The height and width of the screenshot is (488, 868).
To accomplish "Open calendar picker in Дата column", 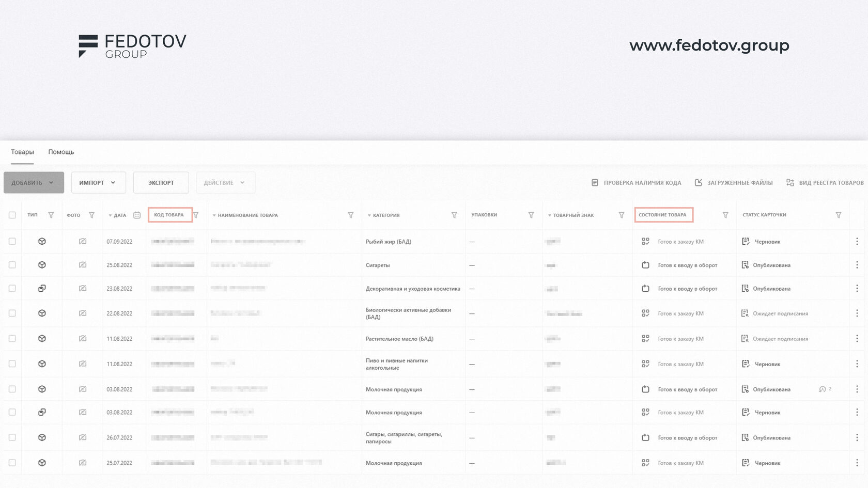I will pos(137,215).
